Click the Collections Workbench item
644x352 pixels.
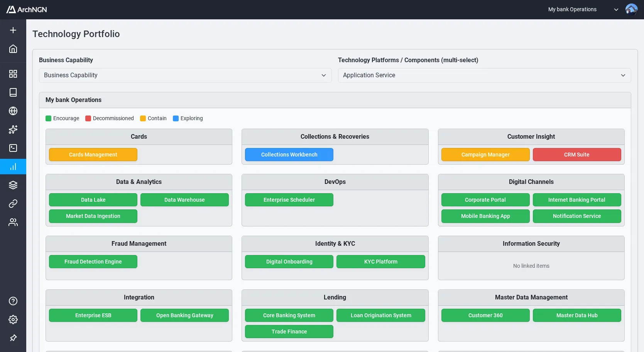[x=289, y=155]
